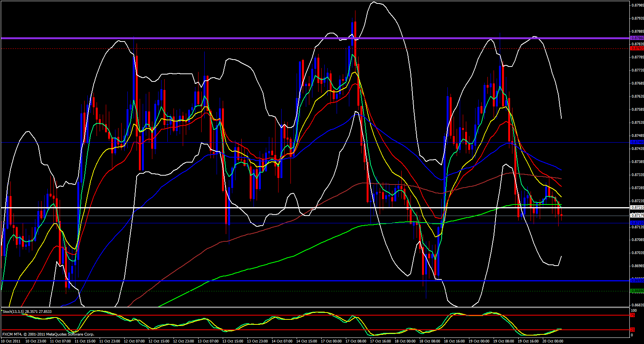The width and height of the screenshot is (644, 344).
Task: Click the 12 Oct 07:00 time label
Action: point(135,341)
